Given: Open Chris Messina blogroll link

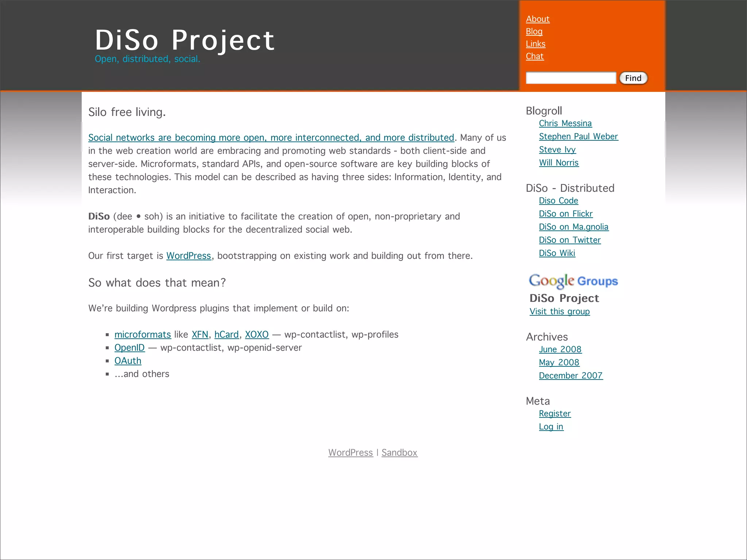Looking at the screenshot, I should click(565, 123).
